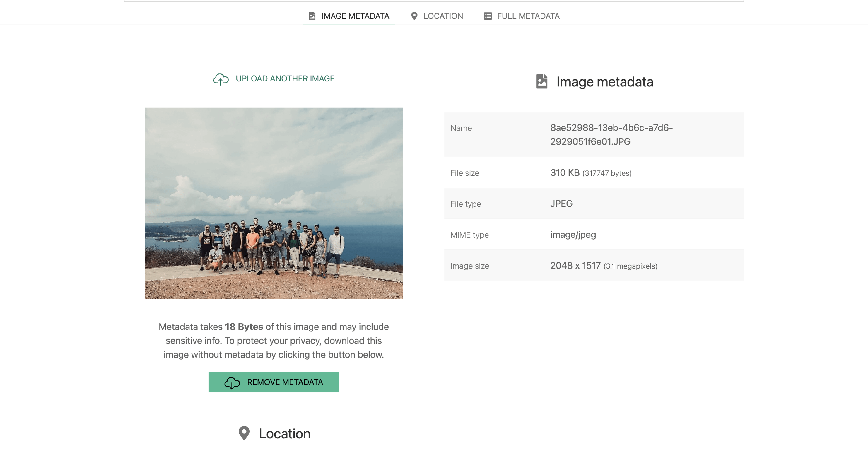Viewport: 868px width, 458px height.
Task: Click the image/jpeg MIME type value
Action: pyautogui.click(x=573, y=234)
